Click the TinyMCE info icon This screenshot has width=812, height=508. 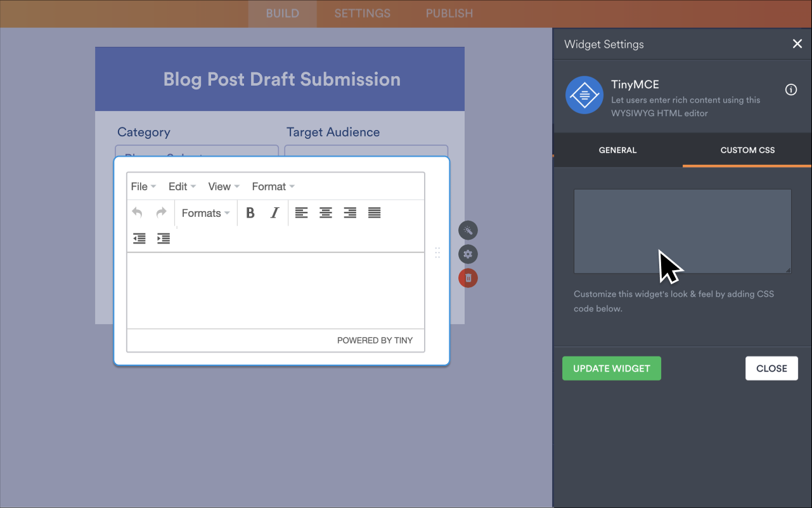point(790,89)
